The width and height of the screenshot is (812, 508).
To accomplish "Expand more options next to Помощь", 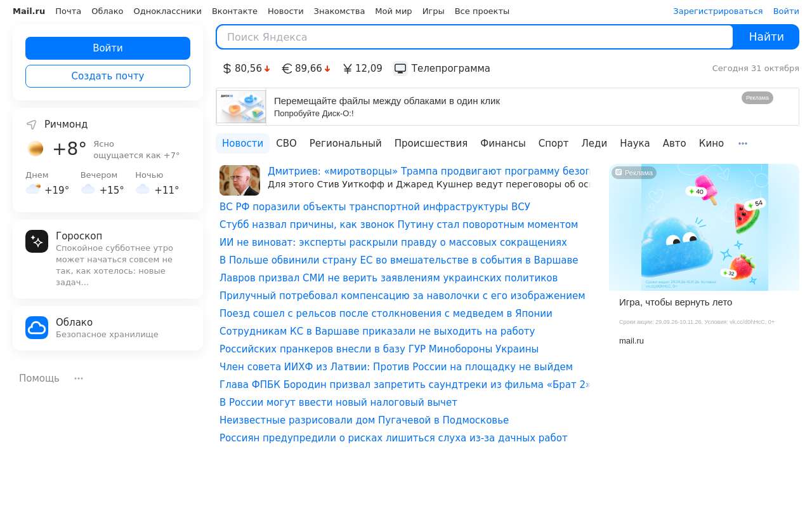I will pyautogui.click(x=79, y=378).
